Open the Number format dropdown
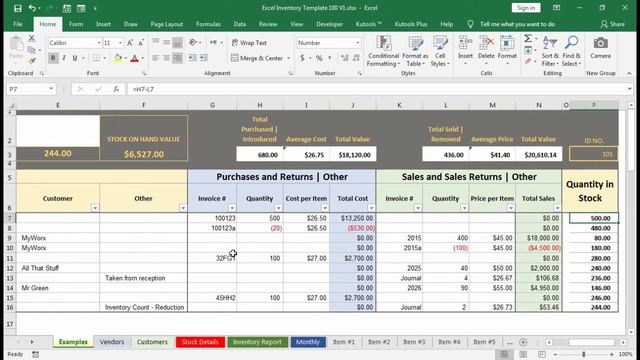 coord(358,43)
